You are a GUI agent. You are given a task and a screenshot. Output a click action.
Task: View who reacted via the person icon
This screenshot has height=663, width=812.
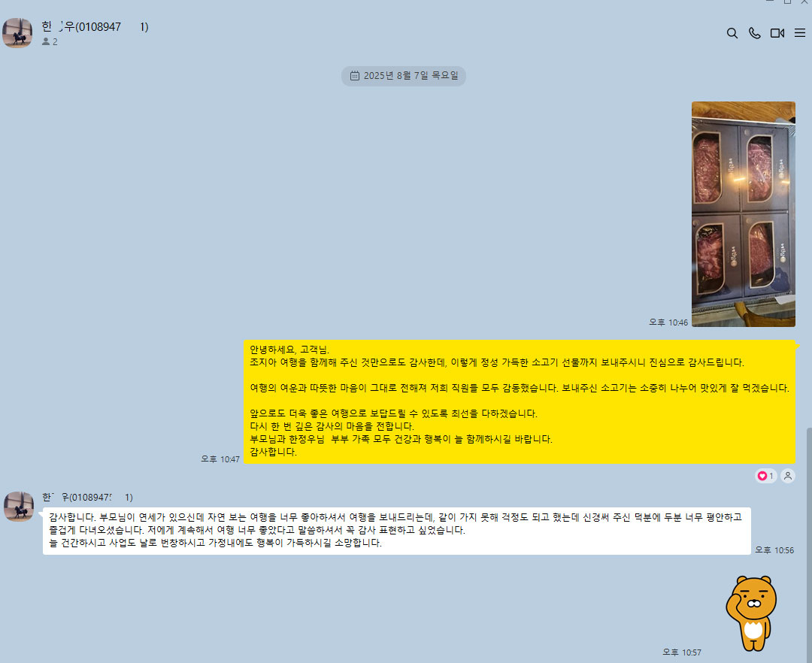pos(787,476)
